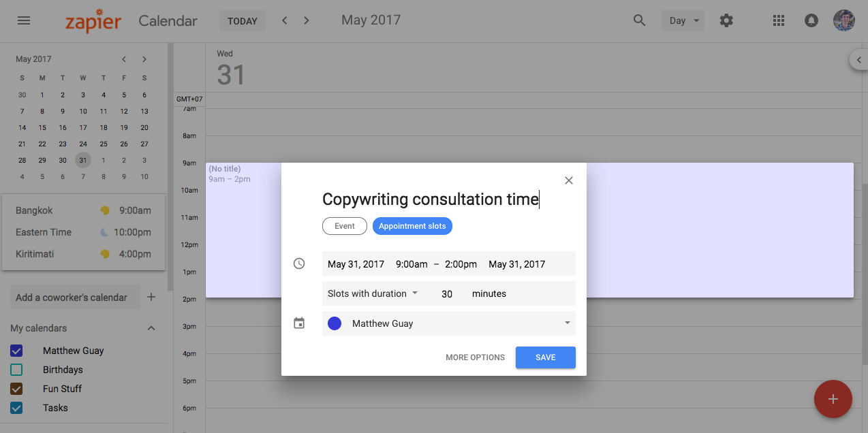Click the SAVE button
The image size is (868, 433).
(546, 357)
